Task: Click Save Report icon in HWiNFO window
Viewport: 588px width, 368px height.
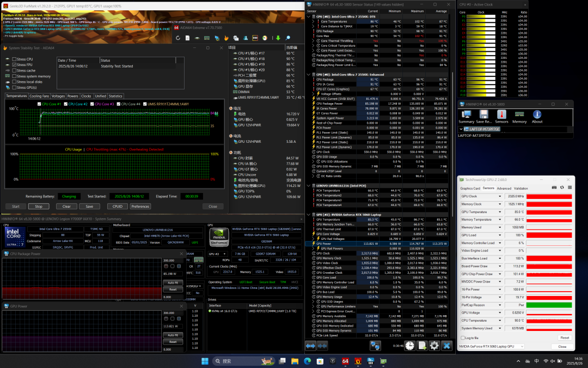Action: click(484, 117)
